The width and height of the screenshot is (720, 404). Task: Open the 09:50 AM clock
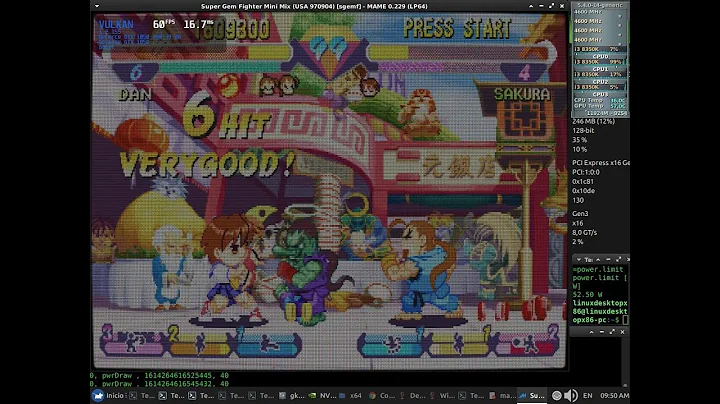point(614,395)
